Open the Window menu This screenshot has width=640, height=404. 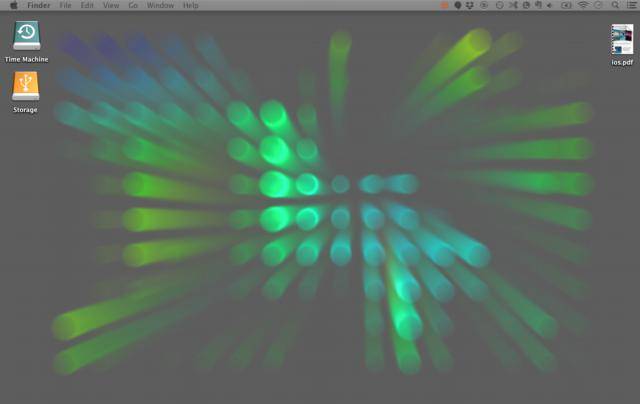(x=159, y=5)
